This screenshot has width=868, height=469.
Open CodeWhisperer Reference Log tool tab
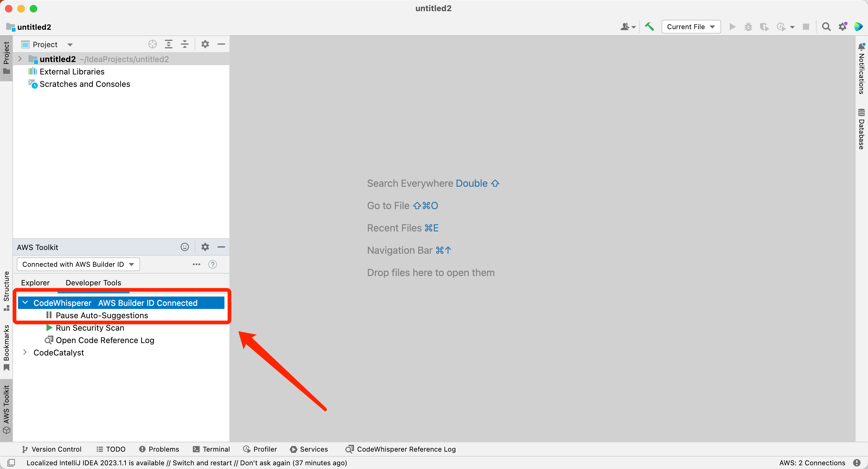click(400, 449)
